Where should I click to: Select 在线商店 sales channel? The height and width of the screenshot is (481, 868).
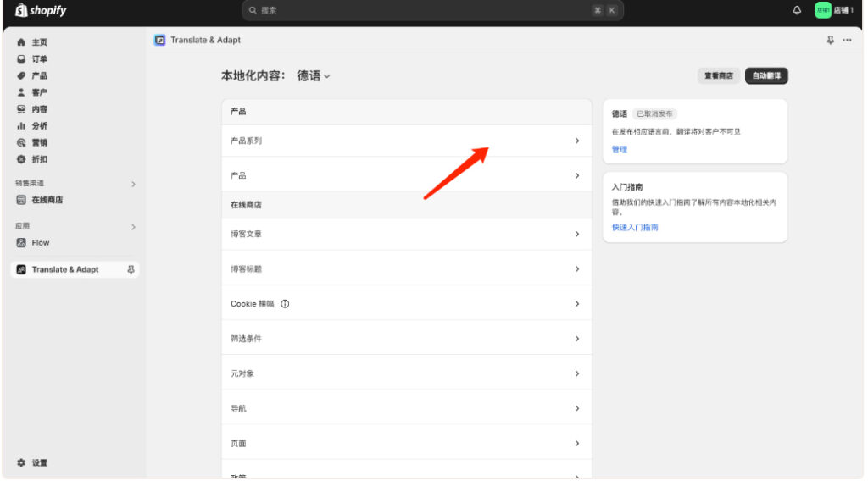pos(47,200)
